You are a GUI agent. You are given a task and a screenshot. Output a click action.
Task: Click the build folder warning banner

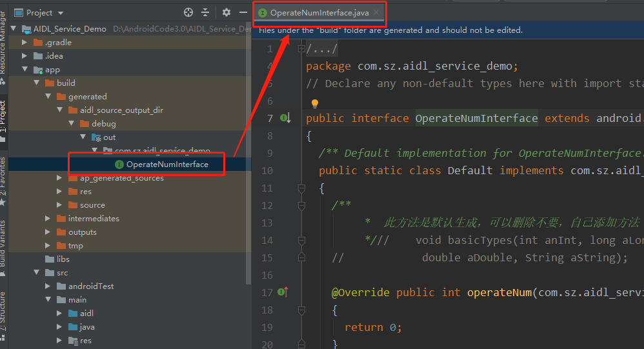448,30
